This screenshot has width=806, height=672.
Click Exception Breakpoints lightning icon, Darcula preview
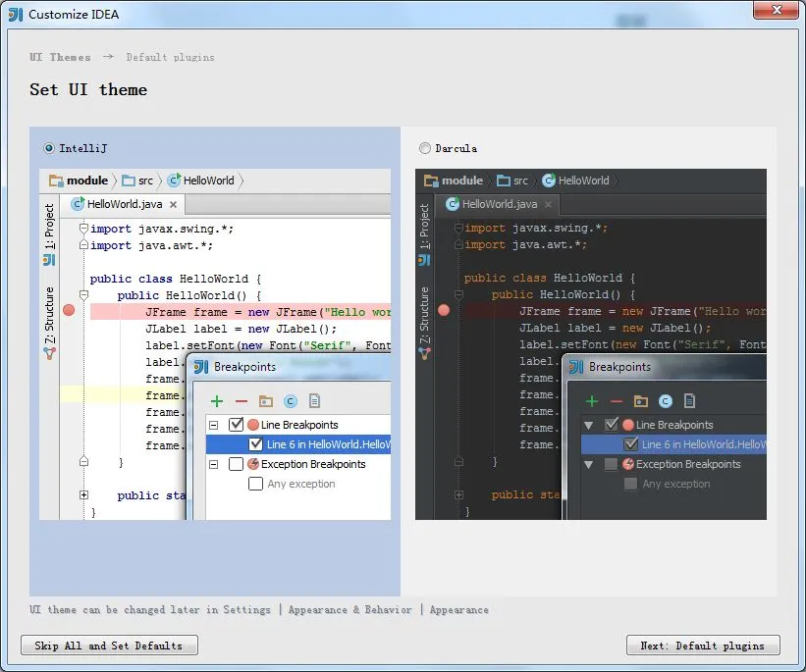628,464
